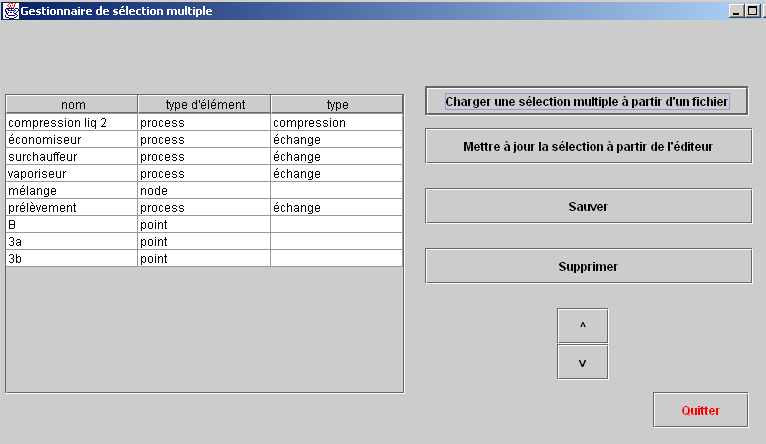Select the mélange node row
Screen dimensions: 766x444
(x=204, y=190)
